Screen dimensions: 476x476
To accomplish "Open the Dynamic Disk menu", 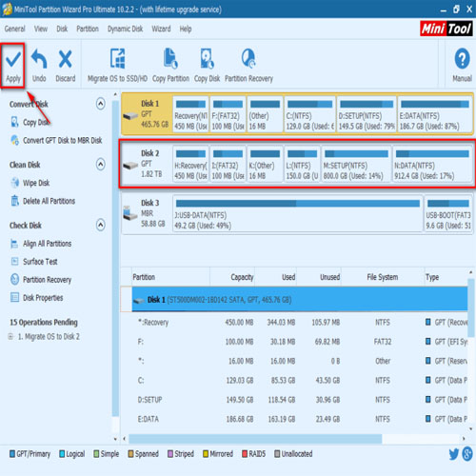I will (x=125, y=29).
